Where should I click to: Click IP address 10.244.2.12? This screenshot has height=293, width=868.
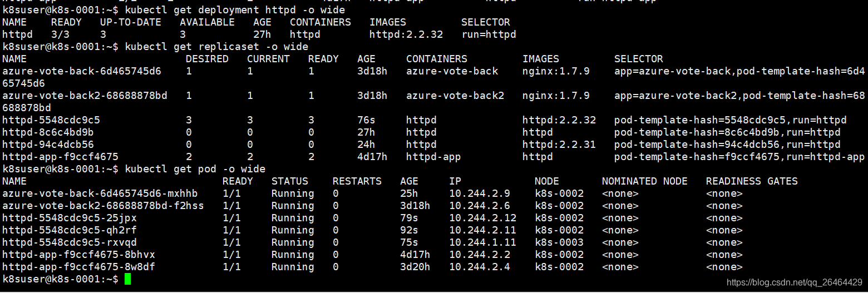pos(483,218)
